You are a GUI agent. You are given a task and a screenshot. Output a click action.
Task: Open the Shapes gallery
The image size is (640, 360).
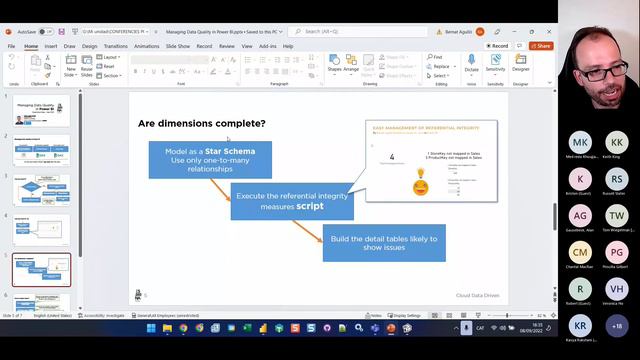(334, 65)
